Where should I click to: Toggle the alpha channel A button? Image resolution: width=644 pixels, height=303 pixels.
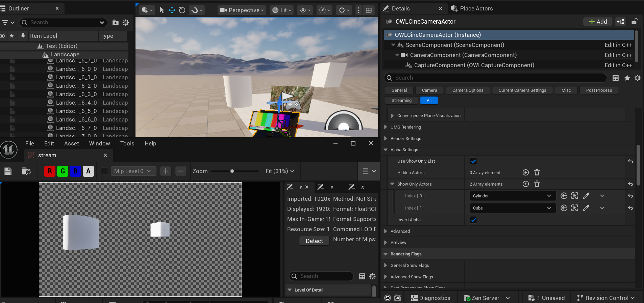(88, 171)
